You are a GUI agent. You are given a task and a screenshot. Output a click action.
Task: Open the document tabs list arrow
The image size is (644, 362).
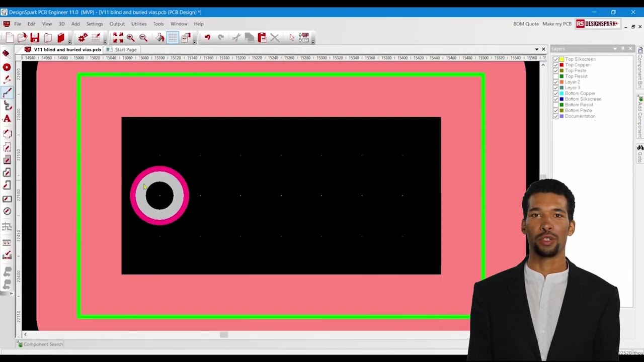point(536,49)
